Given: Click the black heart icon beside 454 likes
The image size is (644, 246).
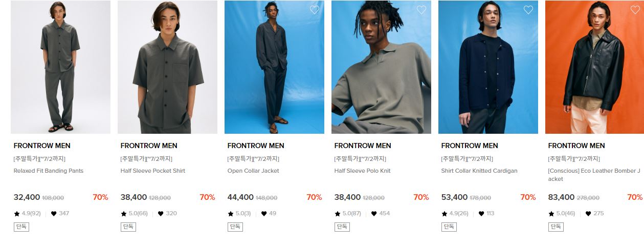Looking at the screenshot, I should (x=374, y=214).
